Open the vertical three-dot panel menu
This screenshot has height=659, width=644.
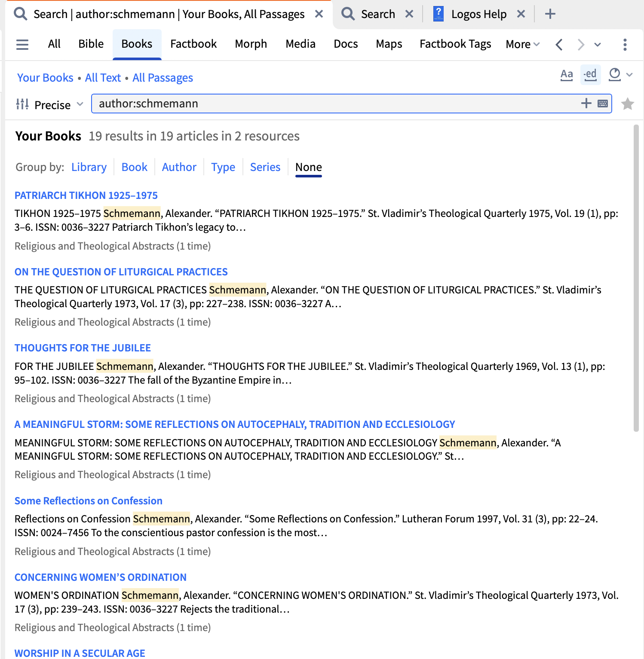[625, 44]
